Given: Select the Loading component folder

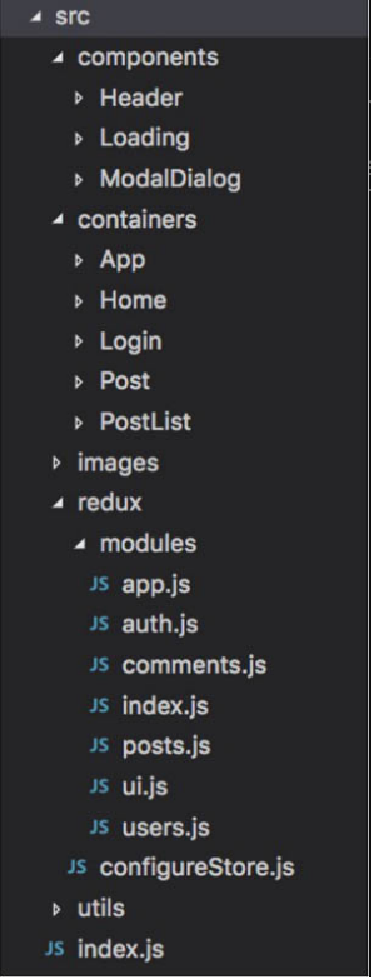Looking at the screenshot, I should pos(144,139).
